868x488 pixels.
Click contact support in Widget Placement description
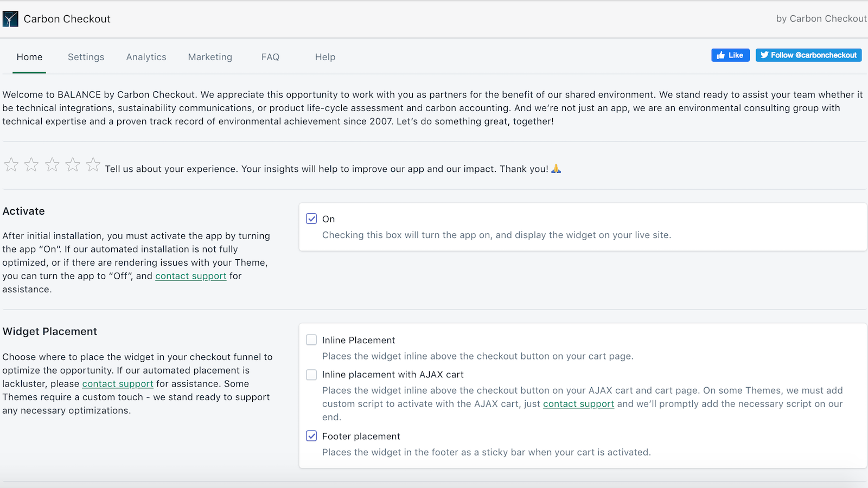click(118, 383)
